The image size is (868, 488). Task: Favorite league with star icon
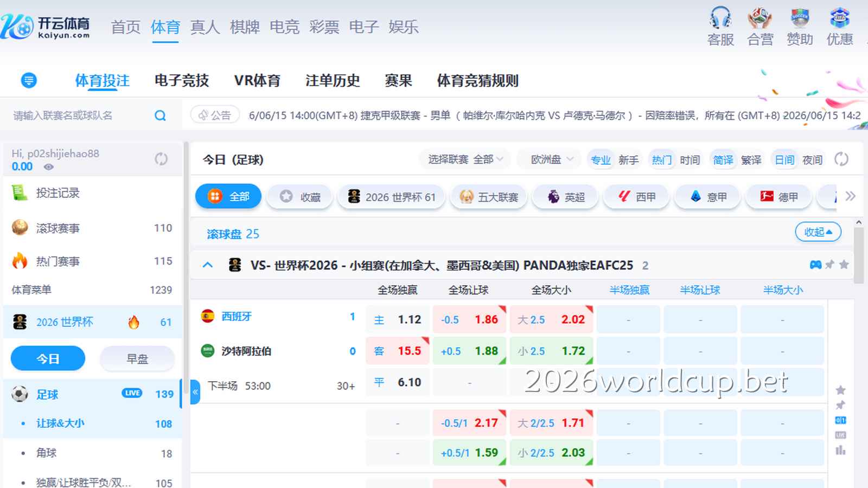click(x=844, y=265)
